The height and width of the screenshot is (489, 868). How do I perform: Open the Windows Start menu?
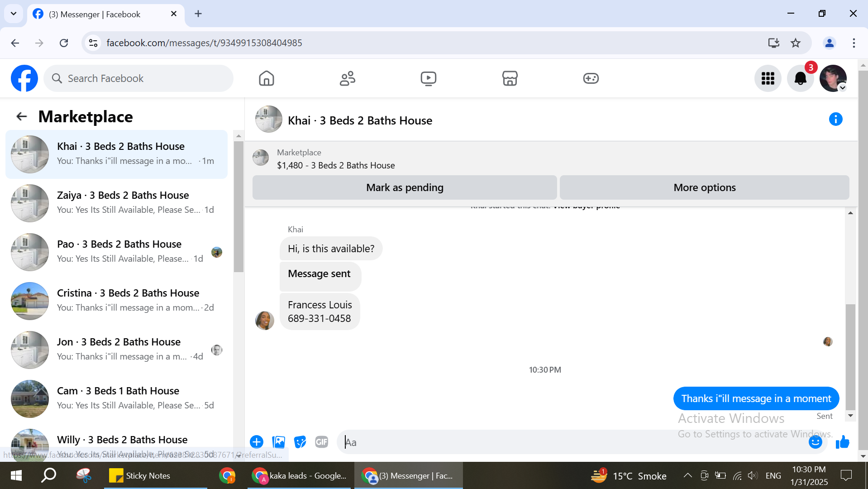(x=16, y=475)
